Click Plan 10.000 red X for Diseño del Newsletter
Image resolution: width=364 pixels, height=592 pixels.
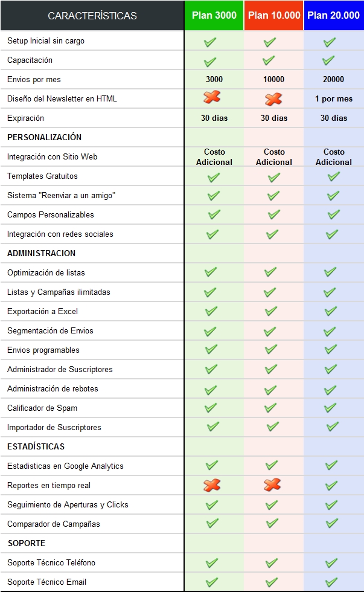[273, 98]
